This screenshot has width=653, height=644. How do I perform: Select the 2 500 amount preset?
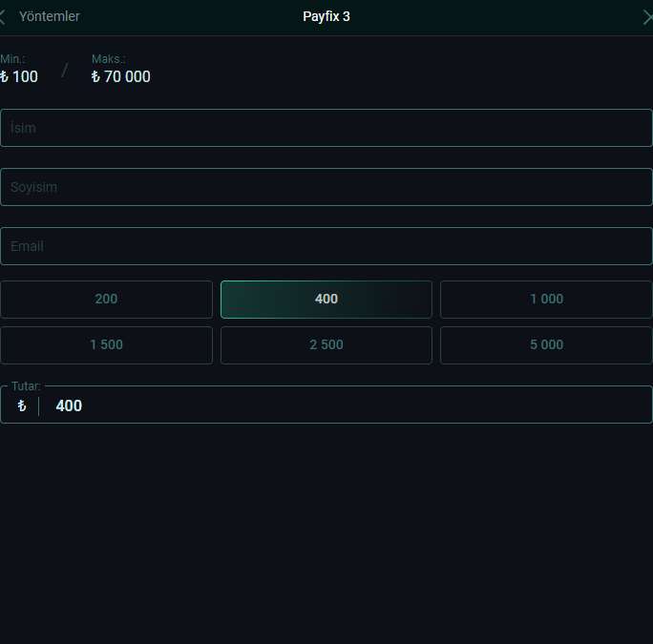[326, 345]
